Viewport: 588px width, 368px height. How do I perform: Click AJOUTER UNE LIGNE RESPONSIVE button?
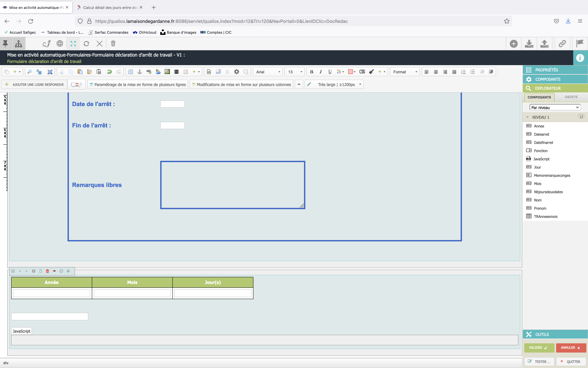35,85
